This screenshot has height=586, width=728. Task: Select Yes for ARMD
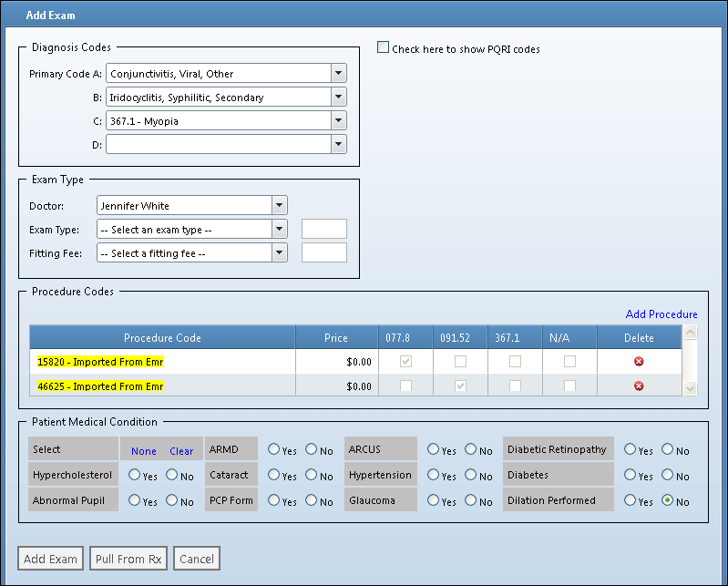[x=274, y=449]
